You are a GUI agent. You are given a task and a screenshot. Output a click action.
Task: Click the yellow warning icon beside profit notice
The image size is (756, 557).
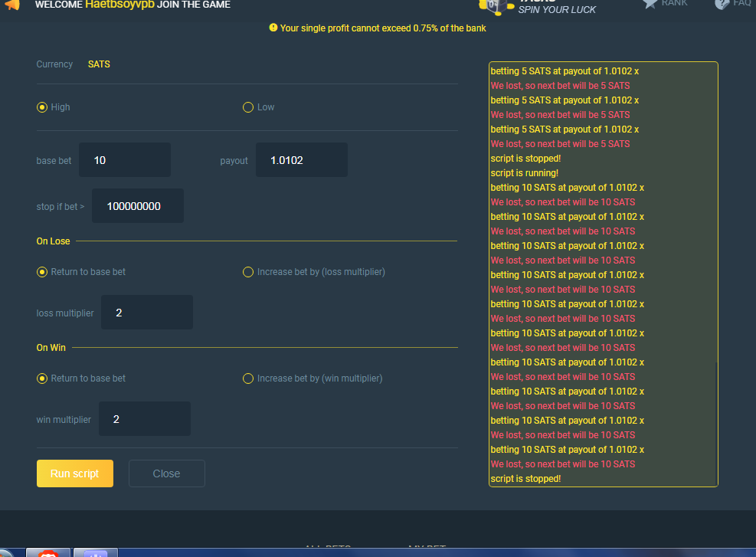pos(273,28)
